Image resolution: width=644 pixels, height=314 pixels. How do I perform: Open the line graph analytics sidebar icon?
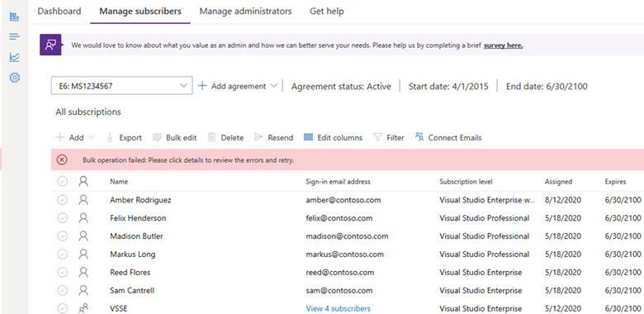click(x=14, y=57)
